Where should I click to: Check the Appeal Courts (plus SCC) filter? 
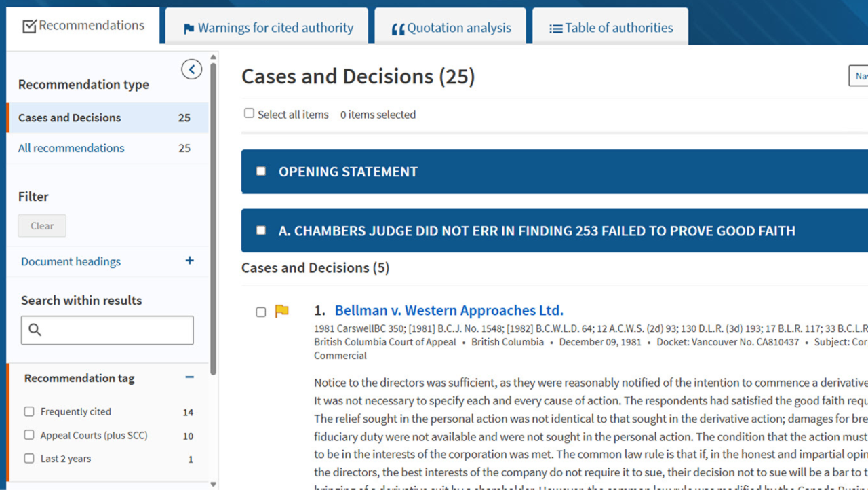pos(29,435)
